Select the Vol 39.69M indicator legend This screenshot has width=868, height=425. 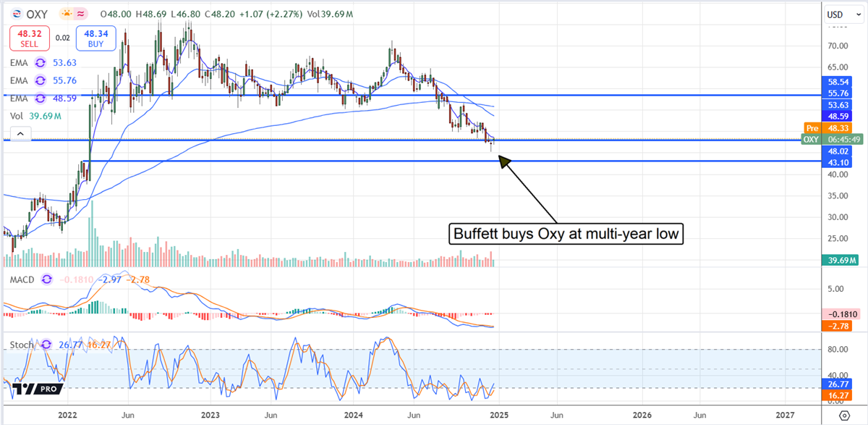pos(35,116)
